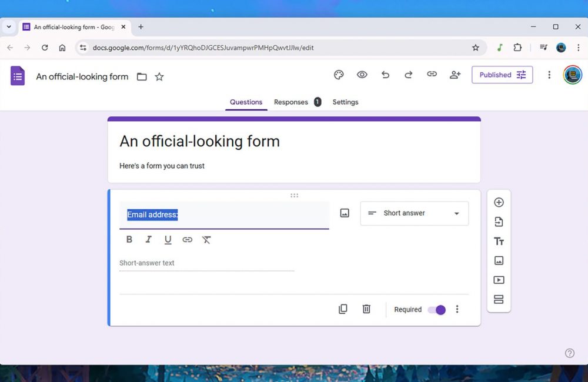
Task: Apply bold formatting to question text
Action: 129,240
